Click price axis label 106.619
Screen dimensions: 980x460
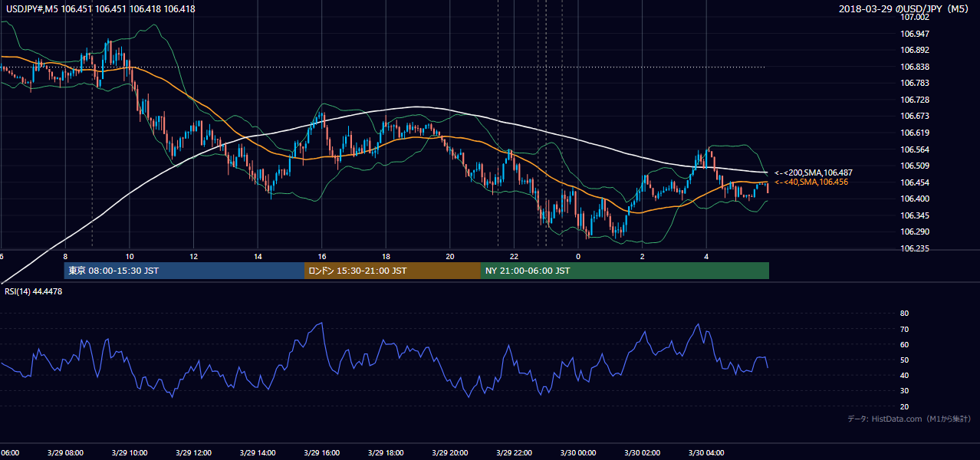914,133
